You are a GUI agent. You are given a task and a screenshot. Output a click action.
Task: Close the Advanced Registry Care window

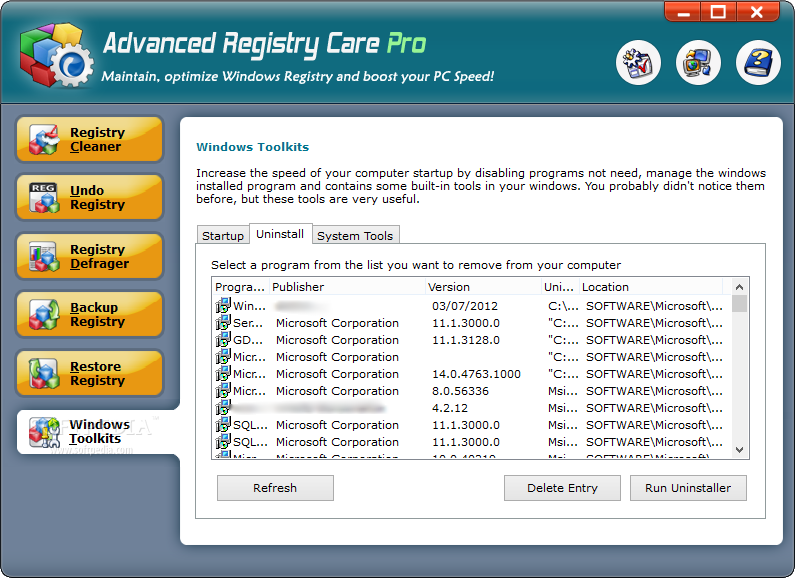pyautogui.click(x=757, y=12)
